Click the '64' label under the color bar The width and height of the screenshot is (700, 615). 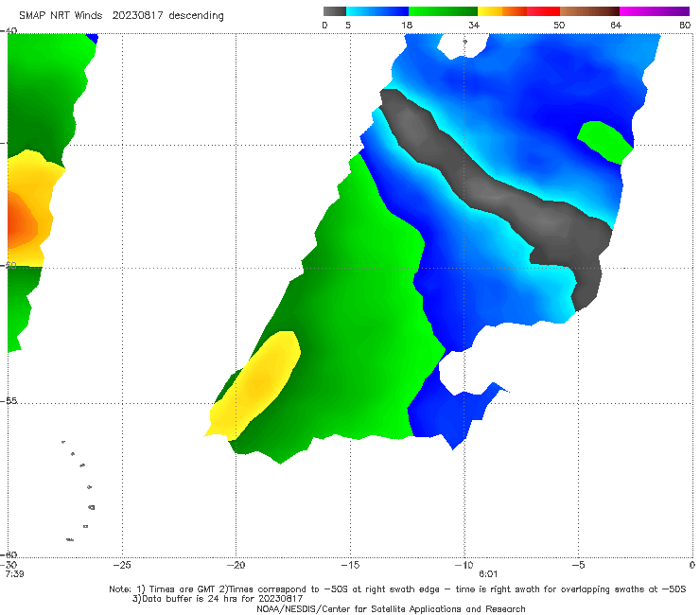616,25
